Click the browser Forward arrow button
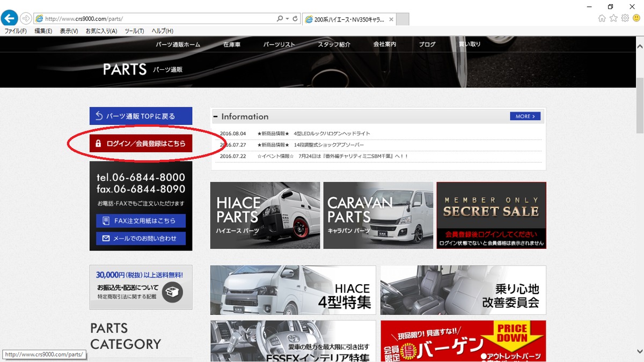644x362 pixels. click(x=25, y=18)
